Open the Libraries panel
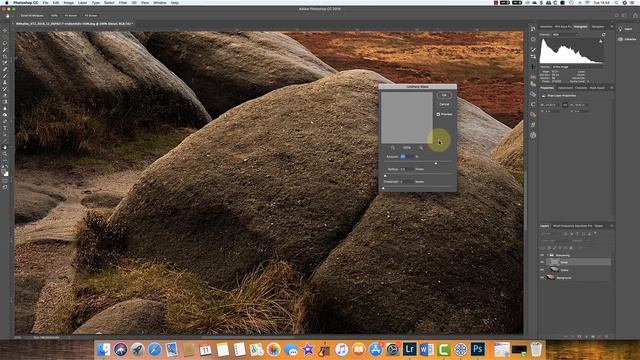This screenshot has height=360, width=640. pyautogui.click(x=627, y=39)
